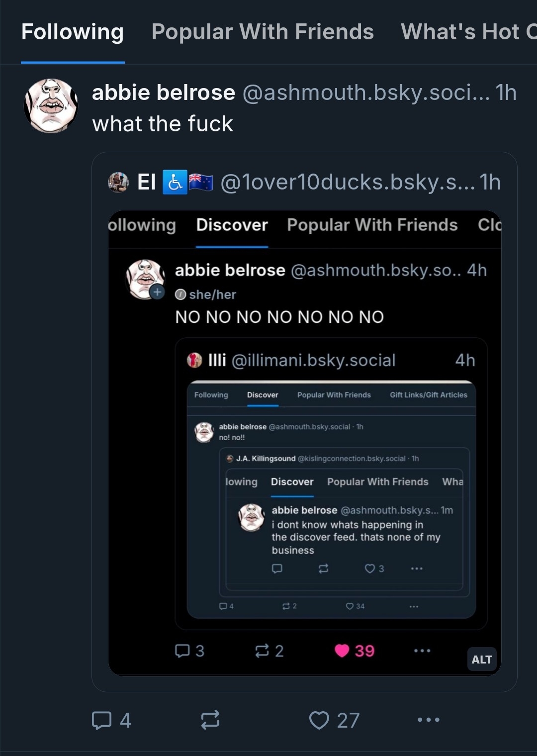The width and height of the screenshot is (537, 756).
Task: Open abbie belrose's avatar on the top post
Action: (51, 105)
